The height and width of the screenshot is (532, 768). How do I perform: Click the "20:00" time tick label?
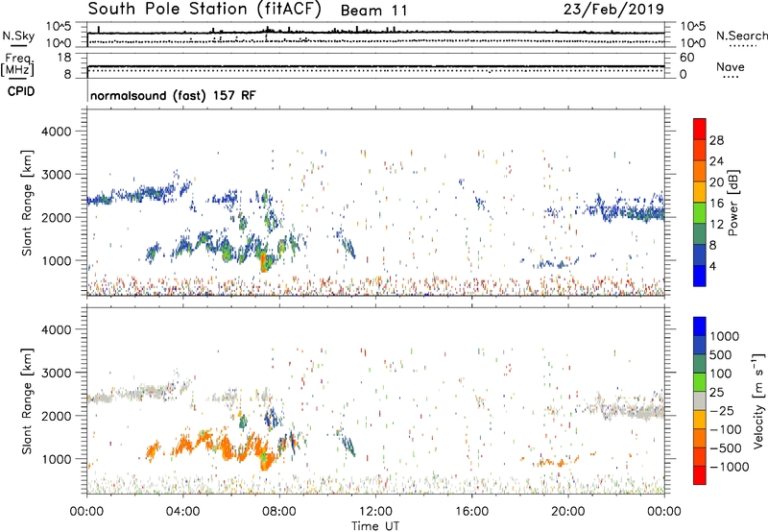coord(568,512)
